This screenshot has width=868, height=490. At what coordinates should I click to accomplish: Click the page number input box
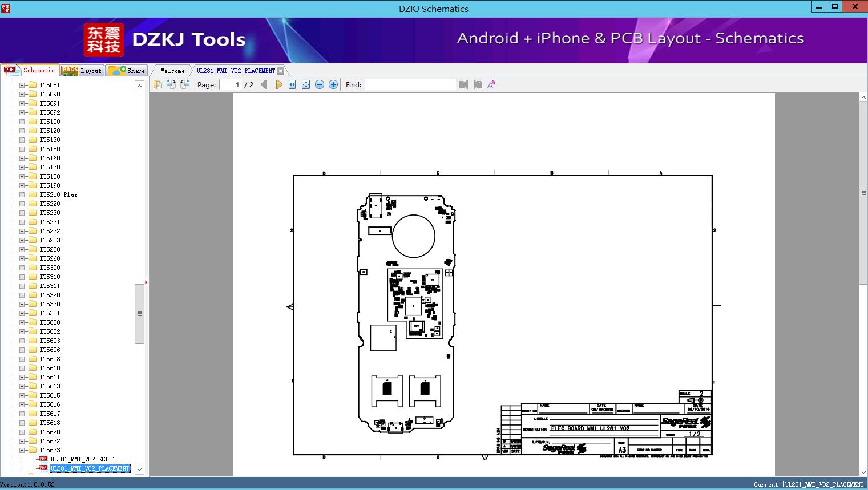point(231,84)
